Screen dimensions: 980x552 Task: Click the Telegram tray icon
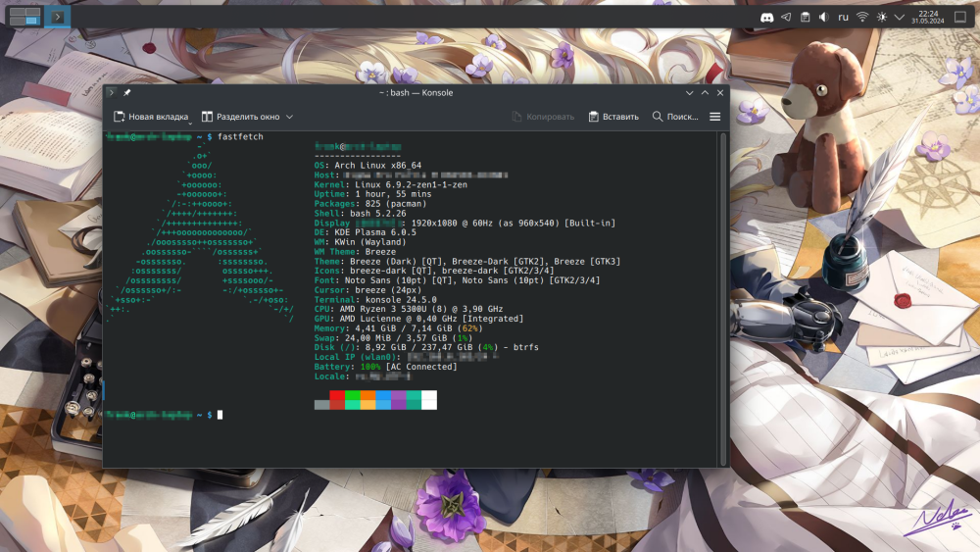pos(785,17)
